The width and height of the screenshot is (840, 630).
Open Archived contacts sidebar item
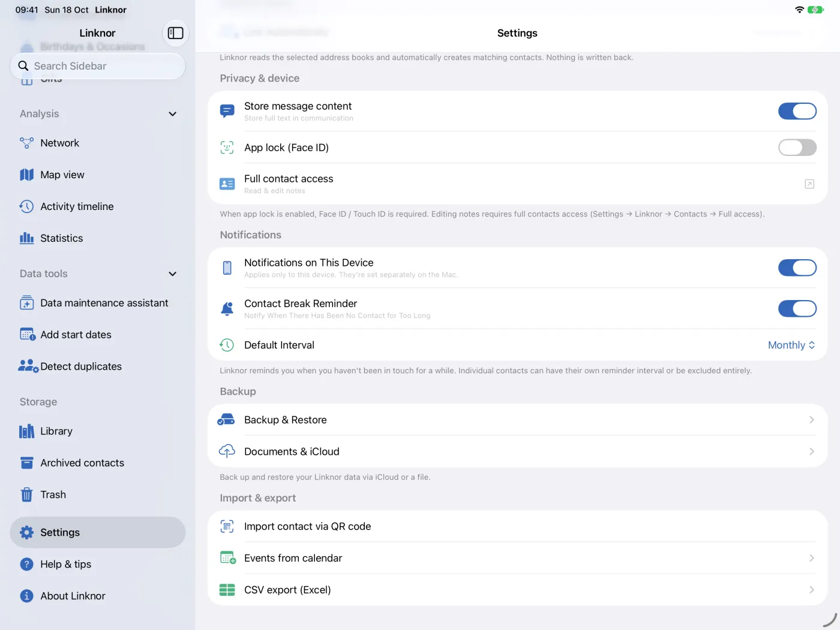pyautogui.click(x=98, y=463)
